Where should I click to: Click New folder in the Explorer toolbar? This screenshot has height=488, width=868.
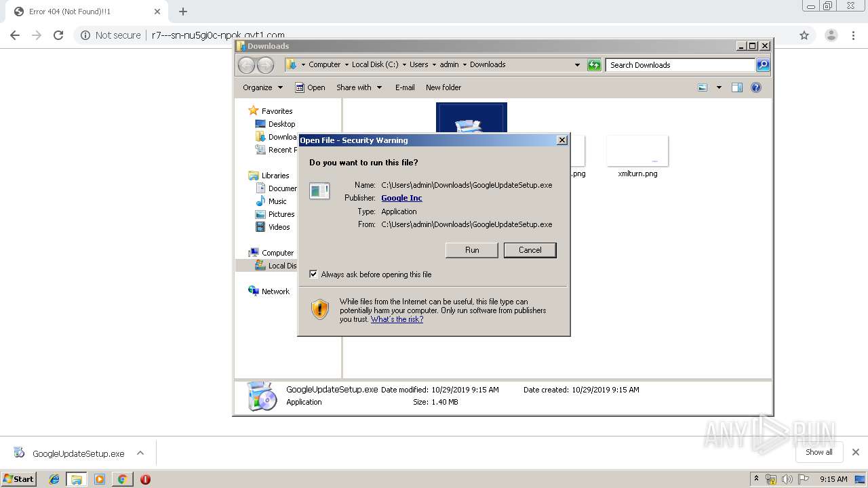(x=443, y=87)
